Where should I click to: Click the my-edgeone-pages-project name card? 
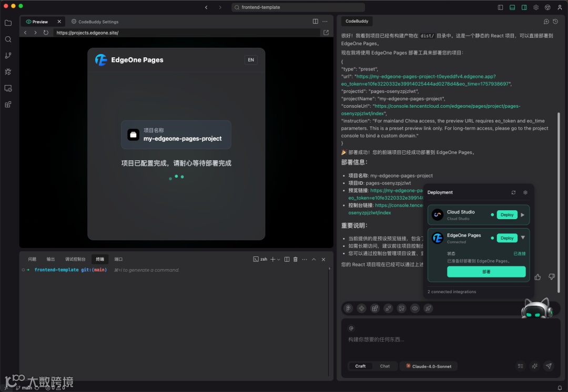click(176, 135)
